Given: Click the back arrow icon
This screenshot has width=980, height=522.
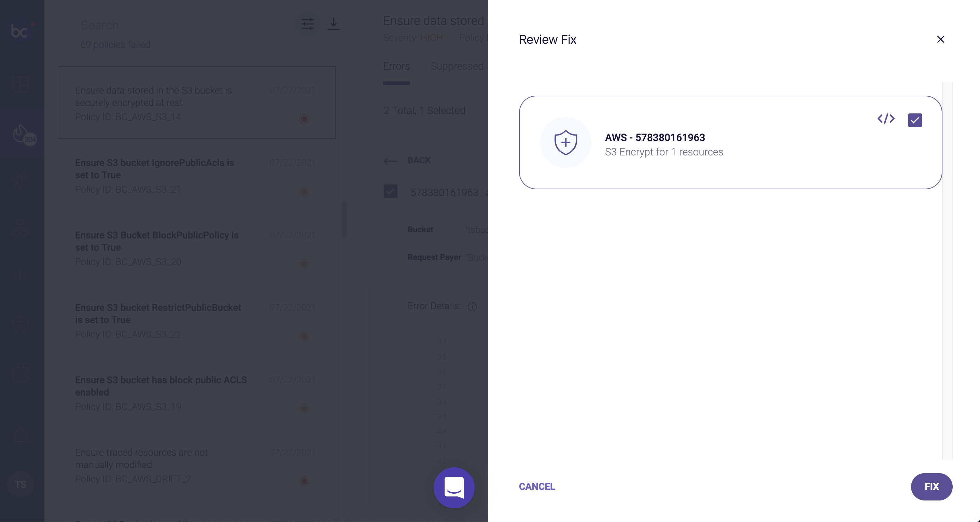Looking at the screenshot, I should point(390,161).
